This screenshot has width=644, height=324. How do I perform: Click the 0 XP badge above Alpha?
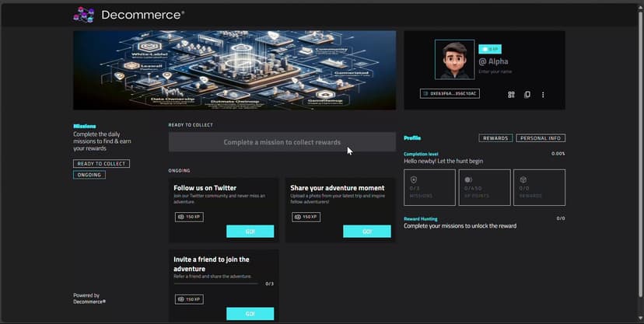pos(488,48)
